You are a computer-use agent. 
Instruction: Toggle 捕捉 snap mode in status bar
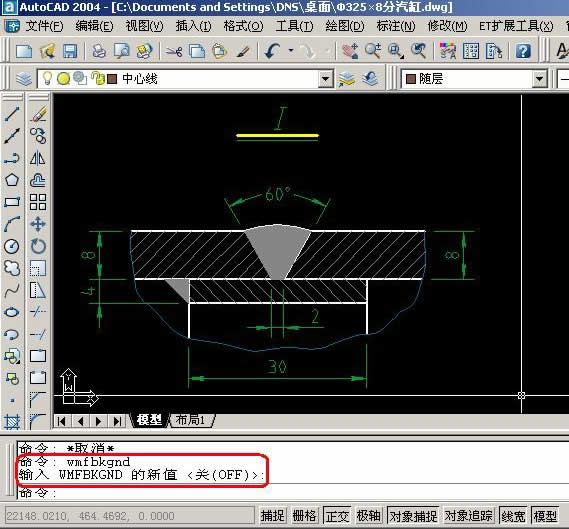click(273, 516)
